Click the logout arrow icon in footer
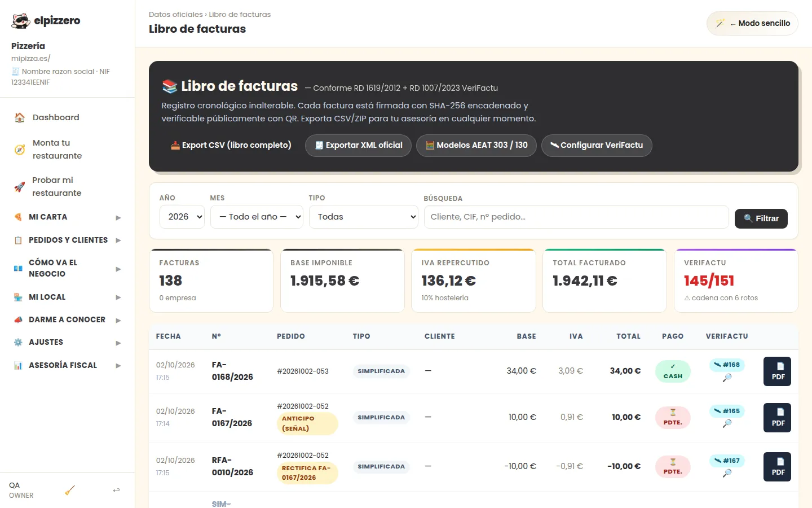 tap(116, 490)
